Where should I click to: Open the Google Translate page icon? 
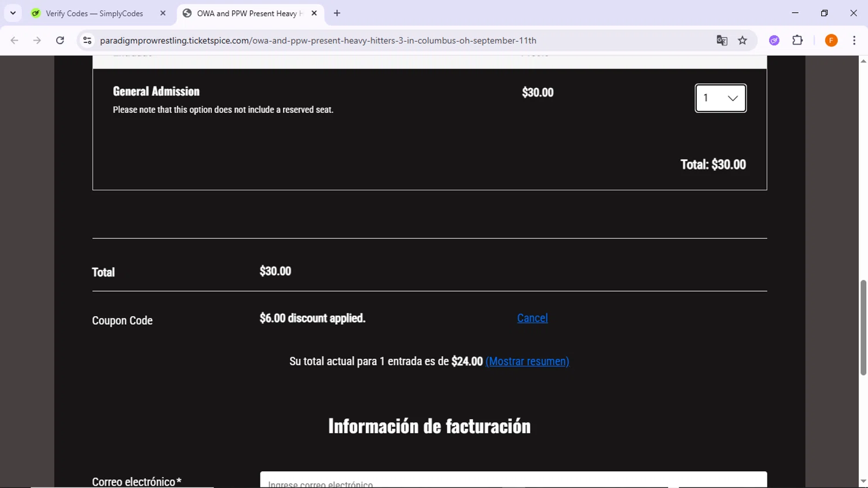click(722, 41)
